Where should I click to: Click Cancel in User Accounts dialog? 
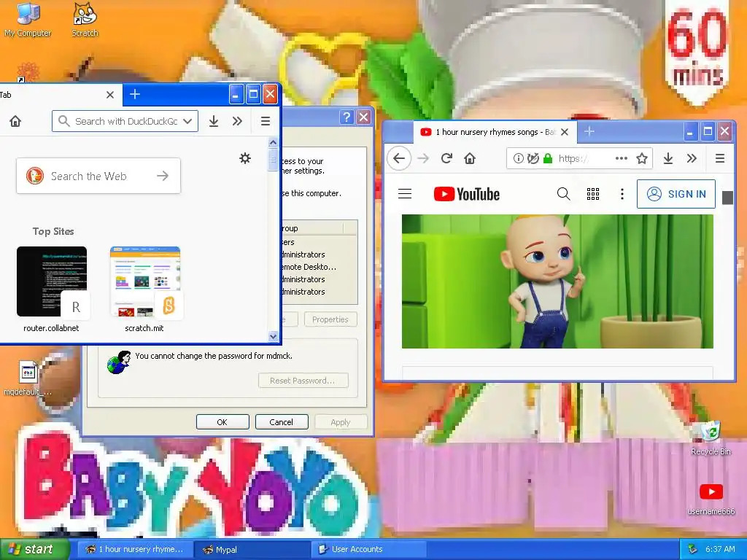(282, 422)
